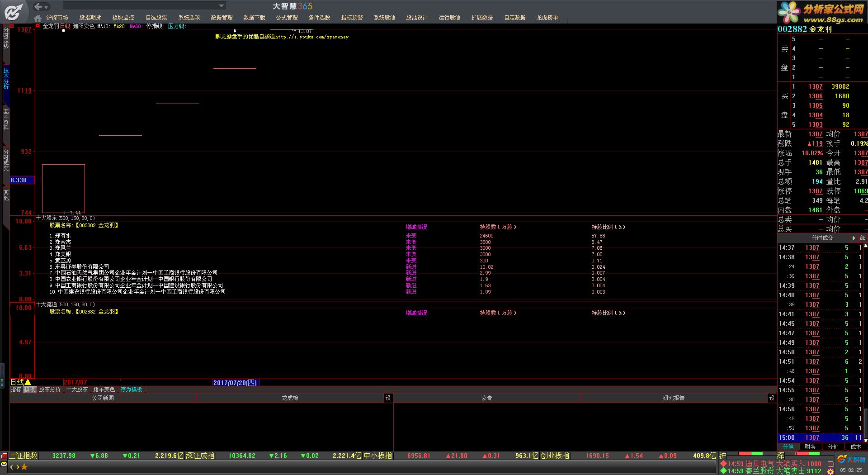Open the 公式管理 menu
Image resolution: width=868 pixels, height=475 pixels.
point(287,18)
